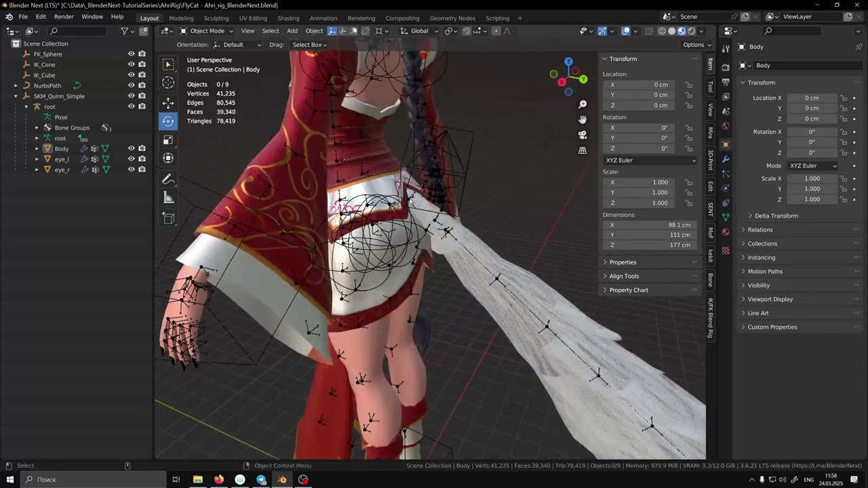
Task: Hide NurbsPath using its eye icon
Action: pos(132,85)
